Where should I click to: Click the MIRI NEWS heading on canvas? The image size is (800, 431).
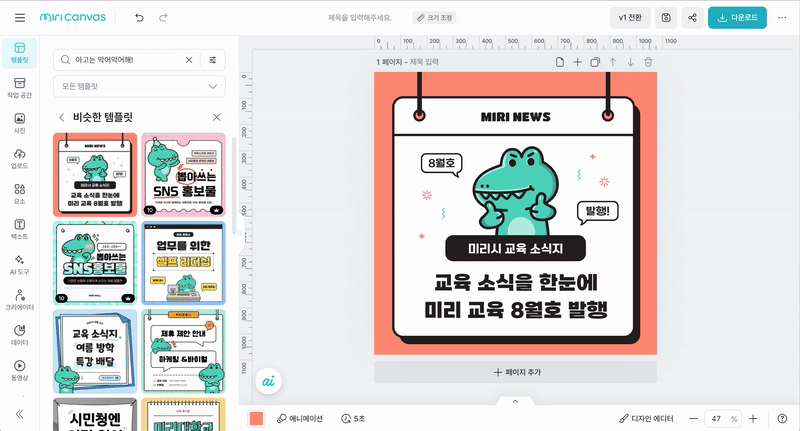[515, 117]
